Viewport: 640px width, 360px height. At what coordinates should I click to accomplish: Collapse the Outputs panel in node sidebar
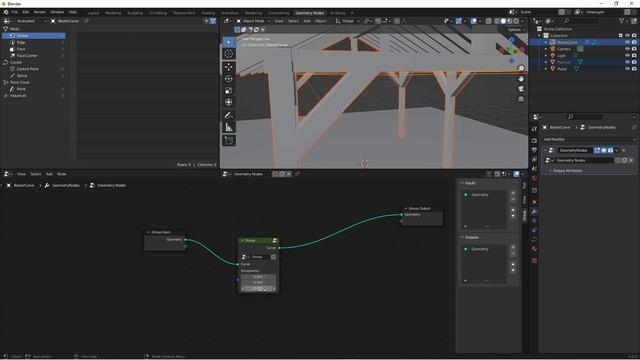pos(462,238)
